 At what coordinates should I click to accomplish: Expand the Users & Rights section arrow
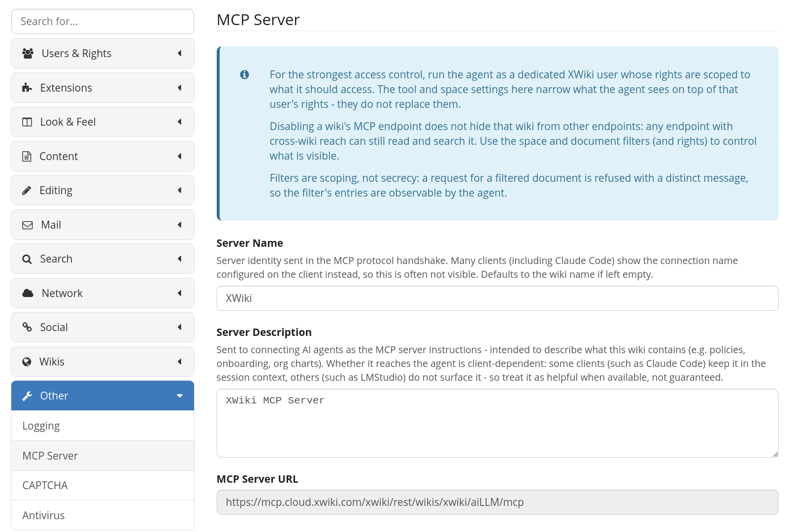coord(180,53)
